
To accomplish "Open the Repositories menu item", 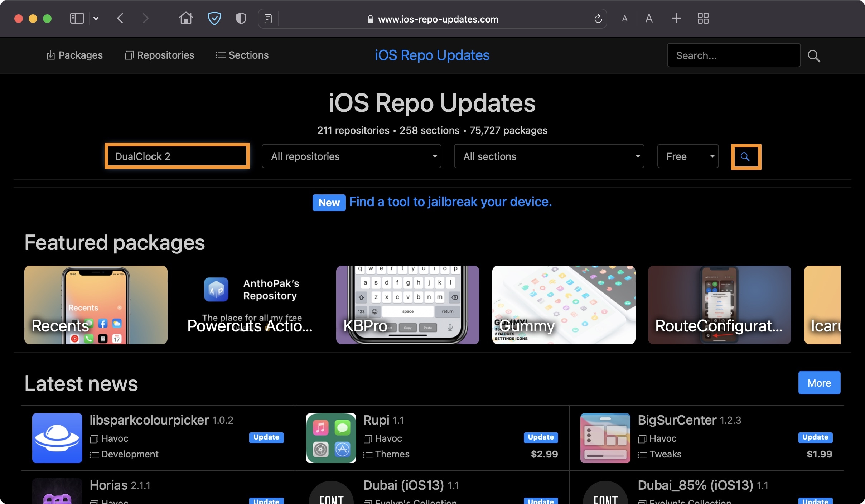I will (x=159, y=55).
